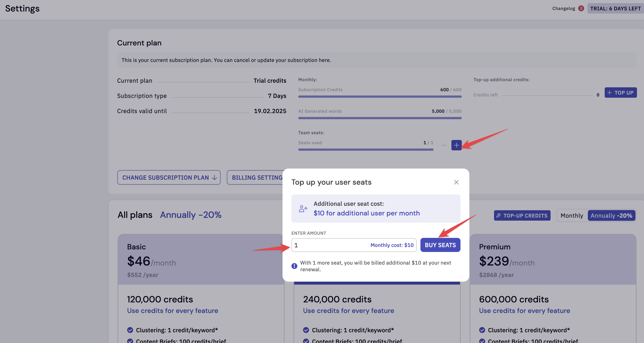
Task: Switch billing toggle to Monthly
Action: click(x=572, y=215)
